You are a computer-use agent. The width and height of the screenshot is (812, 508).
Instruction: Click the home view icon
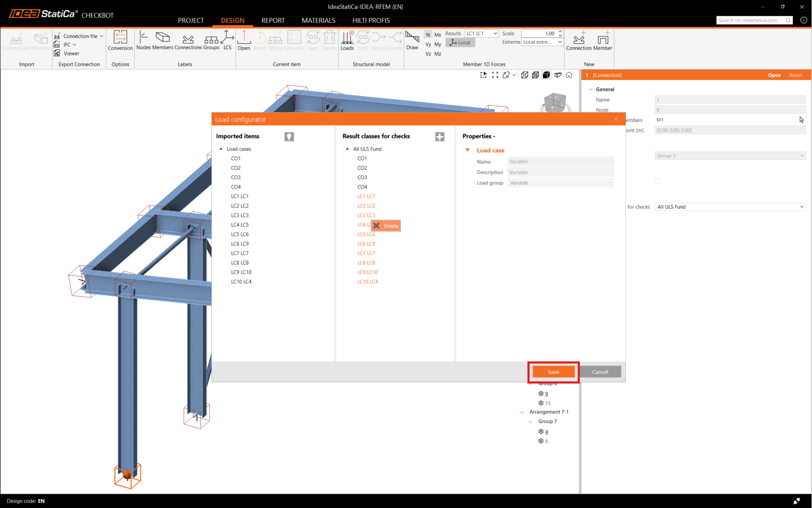pyautogui.click(x=569, y=75)
